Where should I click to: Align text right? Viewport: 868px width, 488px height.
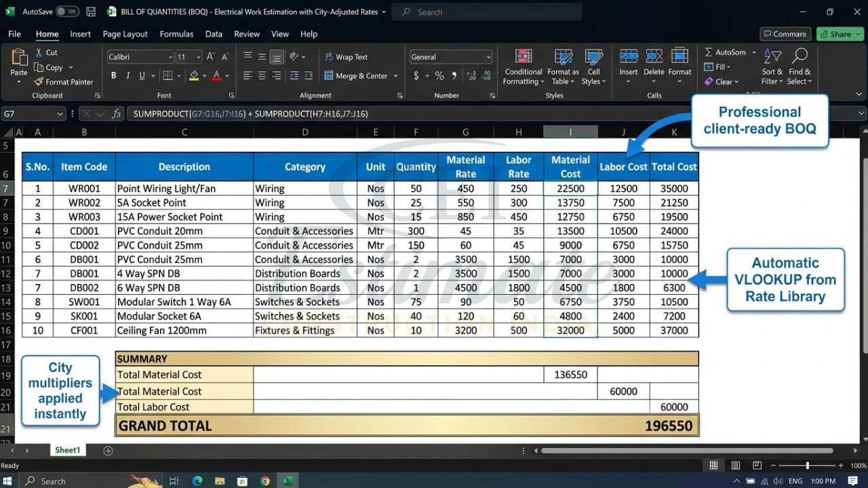tap(276, 76)
